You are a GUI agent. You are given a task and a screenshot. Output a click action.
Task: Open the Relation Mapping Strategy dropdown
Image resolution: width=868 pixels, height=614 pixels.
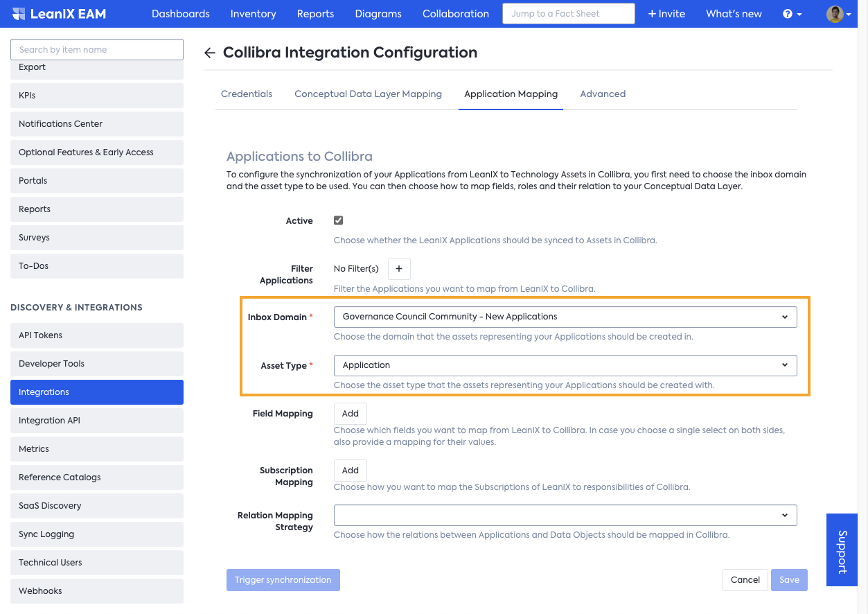coord(565,516)
